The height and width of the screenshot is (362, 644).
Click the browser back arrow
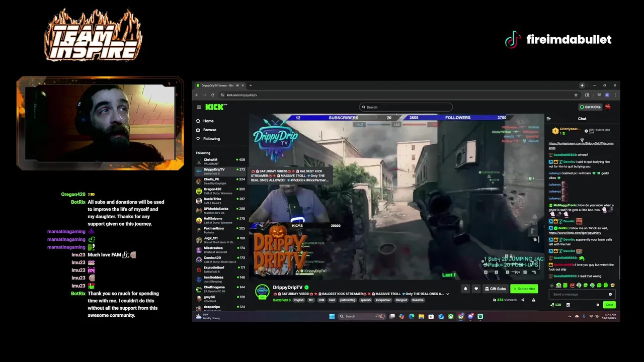tap(197, 95)
